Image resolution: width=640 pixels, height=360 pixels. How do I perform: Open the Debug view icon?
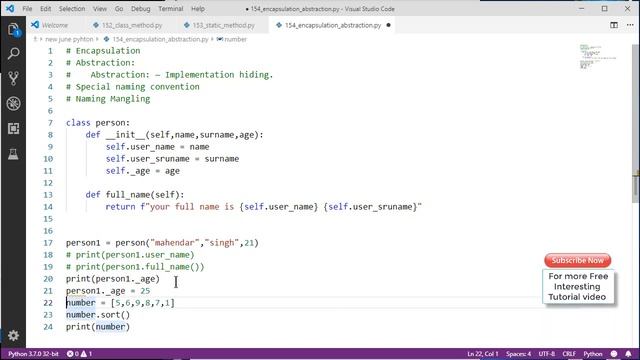point(13,103)
